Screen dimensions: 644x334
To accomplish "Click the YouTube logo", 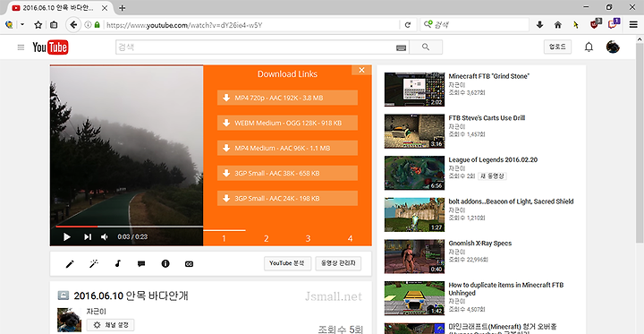I will point(50,47).
